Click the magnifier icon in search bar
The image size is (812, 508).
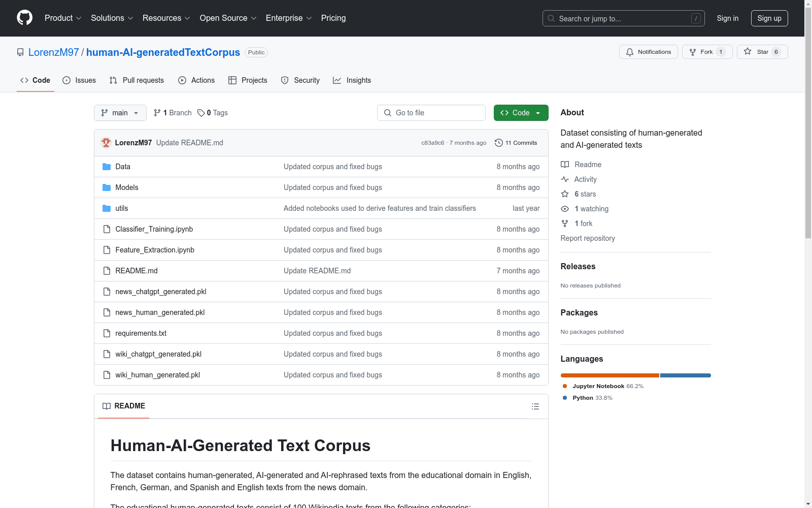(551, 18)
